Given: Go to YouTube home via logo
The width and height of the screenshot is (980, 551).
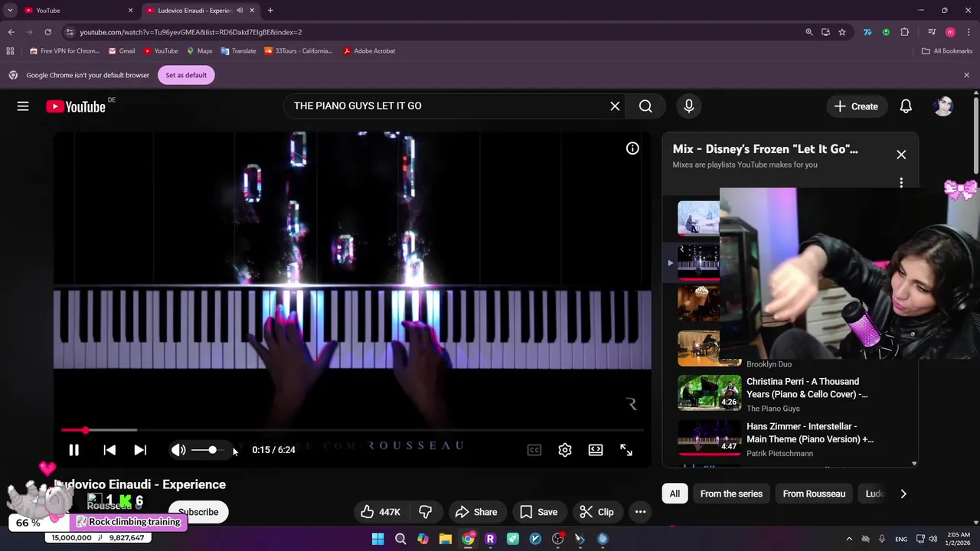Looking at the screenshot, I should coord(76,106).
